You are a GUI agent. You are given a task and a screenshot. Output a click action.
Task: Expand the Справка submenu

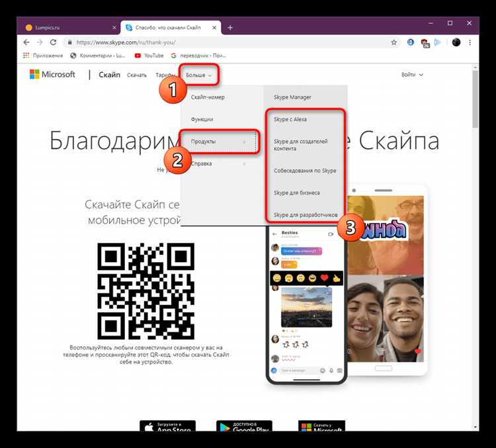tap(219, 163)
